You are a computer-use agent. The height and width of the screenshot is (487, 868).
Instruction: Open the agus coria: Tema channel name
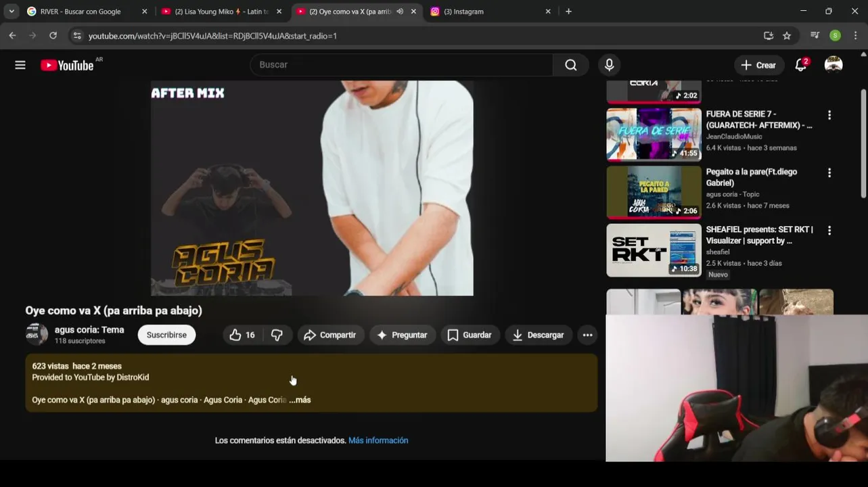[89, 329]
